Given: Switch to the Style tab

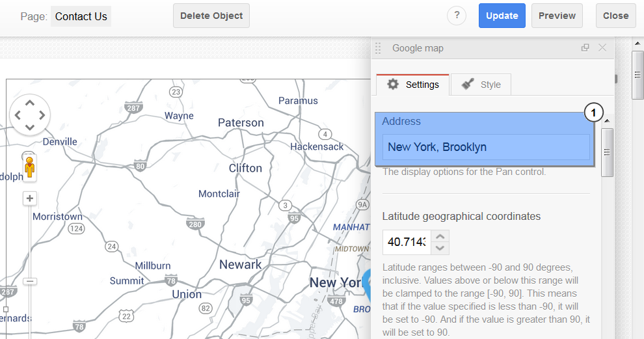Looking at the screenshot, I should (x=481, y=85).
